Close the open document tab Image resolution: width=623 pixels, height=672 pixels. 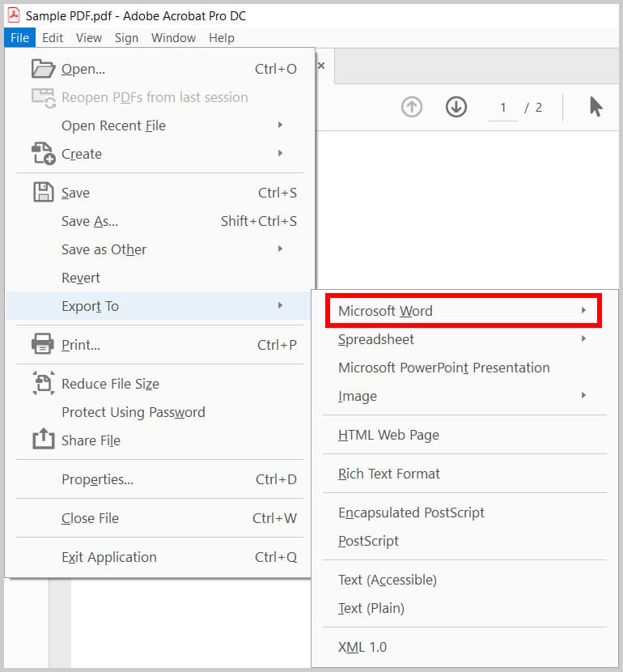tap(321, 66)
